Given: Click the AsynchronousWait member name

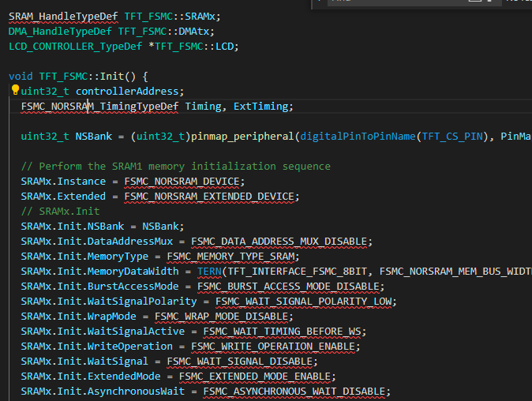Looking at the screenshot, I should (x=136, y=392).
